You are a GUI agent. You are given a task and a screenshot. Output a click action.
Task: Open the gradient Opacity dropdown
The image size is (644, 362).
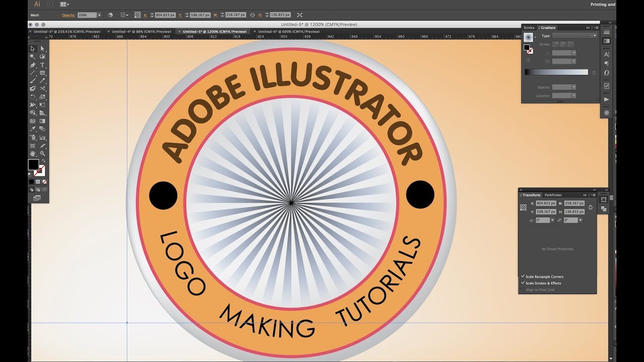coord(574,87)
